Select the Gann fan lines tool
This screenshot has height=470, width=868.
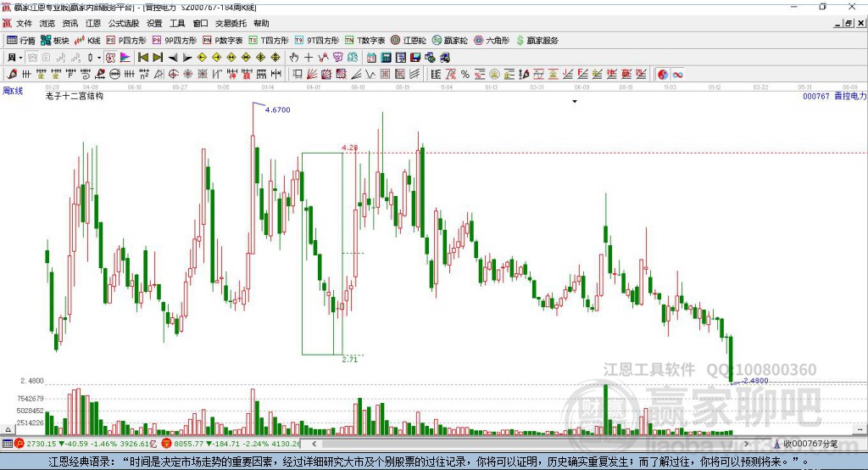pos(311,75)
